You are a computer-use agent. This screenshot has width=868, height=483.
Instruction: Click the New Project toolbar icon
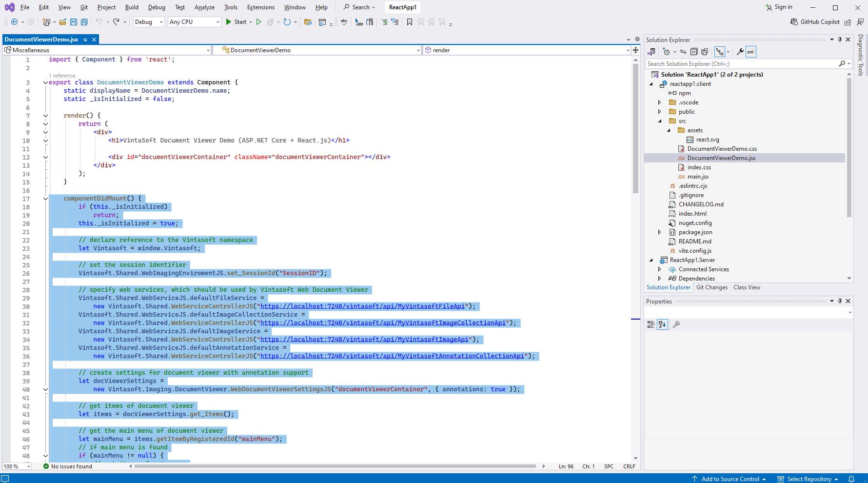(x=46, y=22)
